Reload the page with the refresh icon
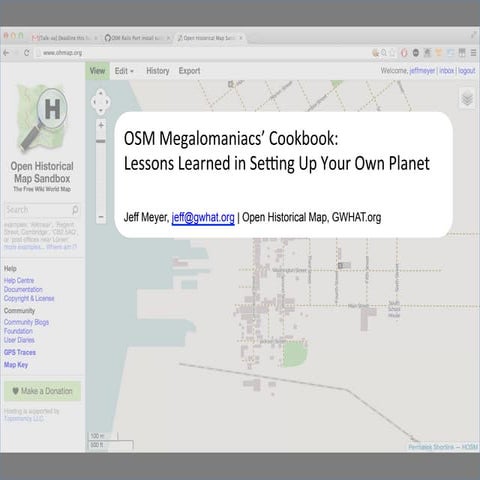Viewport: 480px width, 480px height. coord(27,53)
